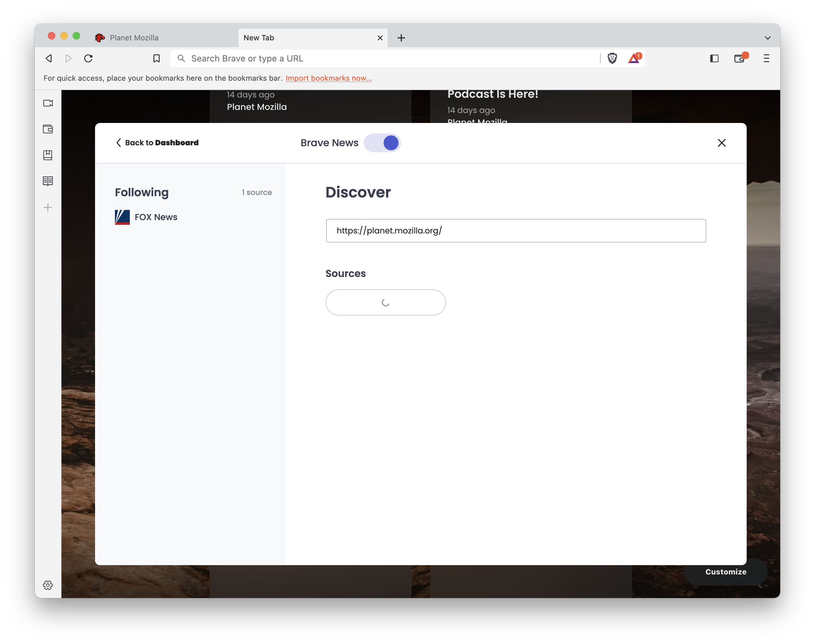Open the wallet icon in toolbar

click(739, 58)
